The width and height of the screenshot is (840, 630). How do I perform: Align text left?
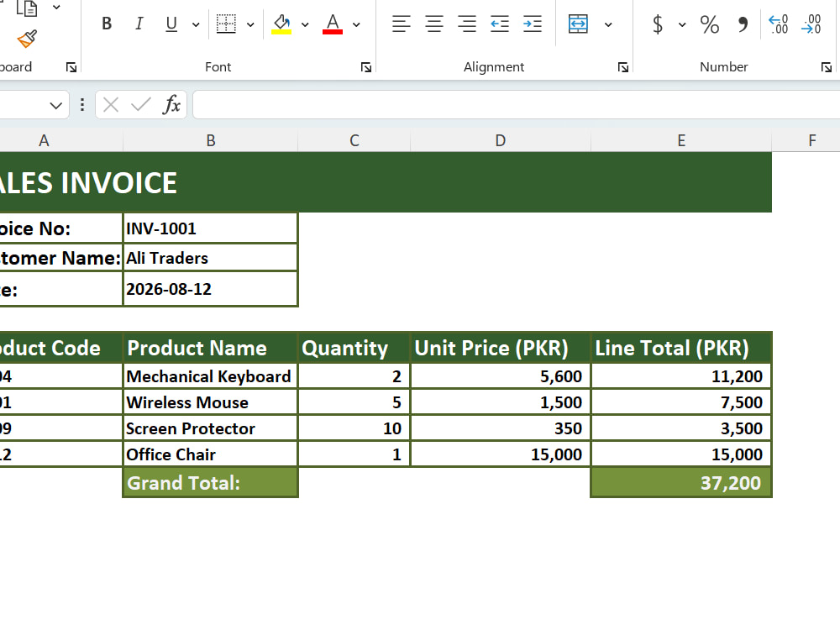coord(402,24)
